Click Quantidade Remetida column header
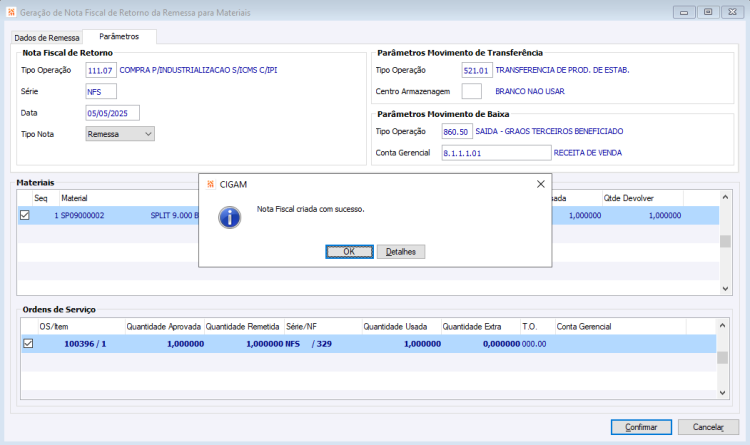750x445 pixels. 243,326
